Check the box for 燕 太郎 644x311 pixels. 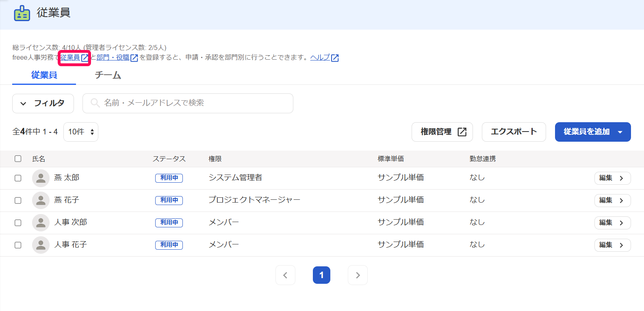(18, 178)
